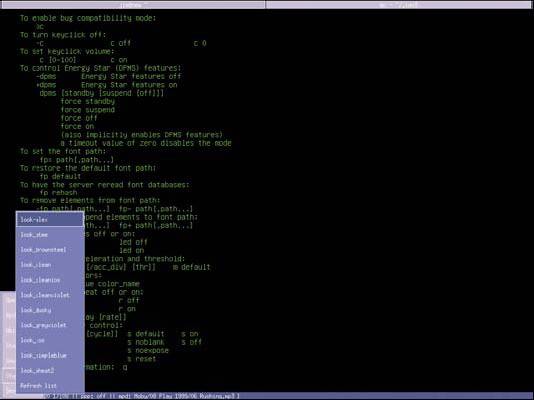Click the clock in the bottom status bar
The height and width of the screenshot is (400, 534).
(55, 396)
